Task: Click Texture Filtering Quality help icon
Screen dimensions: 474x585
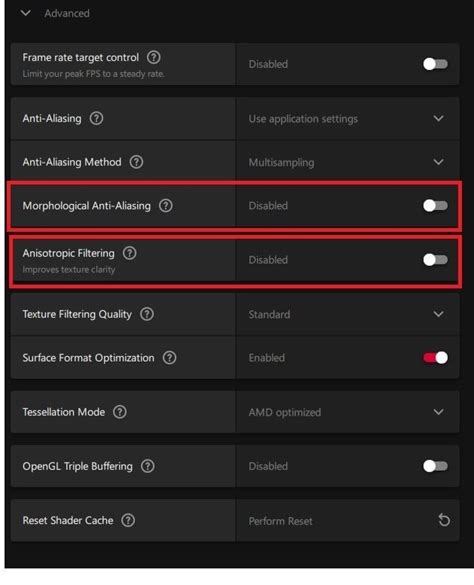Action: 147,314
